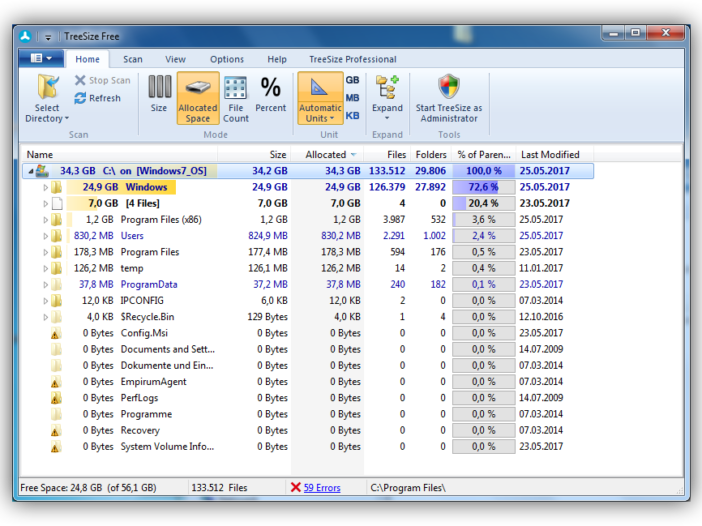Click the Documents and Sett... folder icon
The image size is (702, 526).
point(56,349)
